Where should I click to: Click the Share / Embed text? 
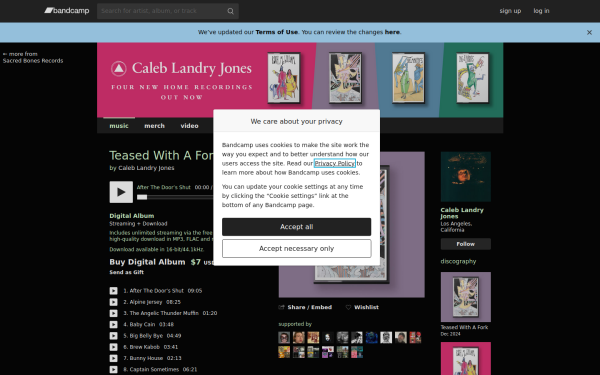(310, 307)
